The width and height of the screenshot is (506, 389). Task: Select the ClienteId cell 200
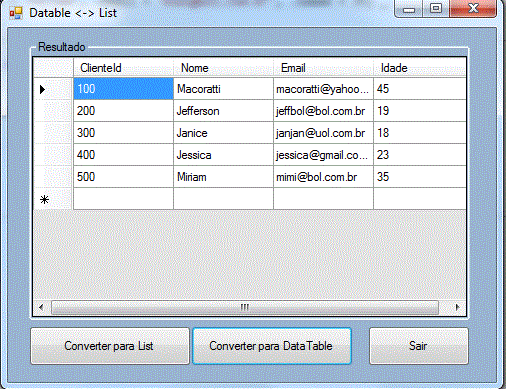pyautogui.click(x=123, y=111)
